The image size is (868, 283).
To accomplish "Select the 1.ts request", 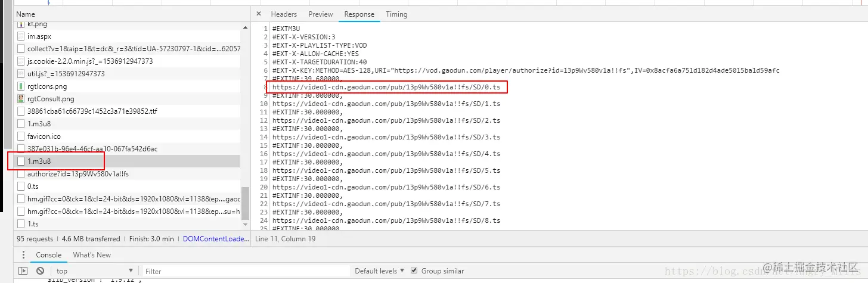I will (x=128, y=224).
